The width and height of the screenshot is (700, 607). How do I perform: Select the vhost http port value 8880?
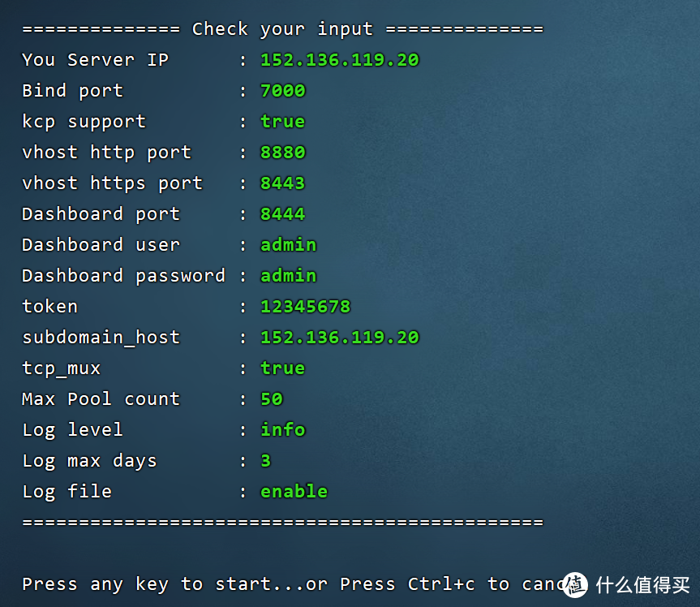point(282,153)
